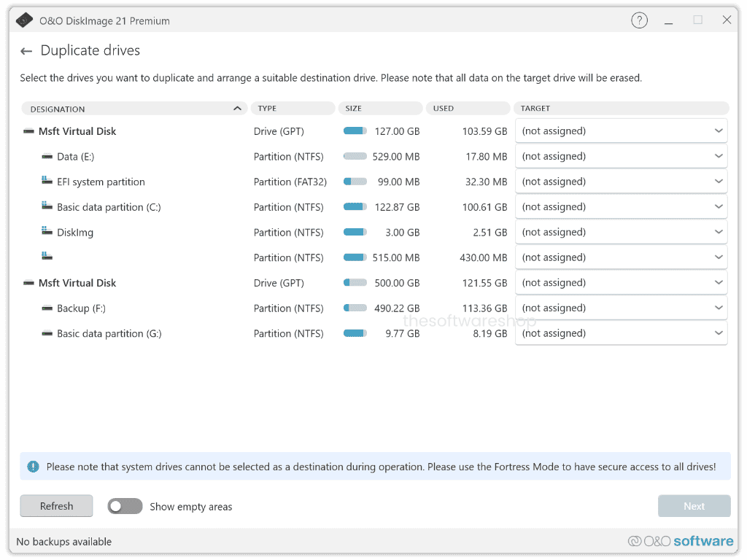This screenshot has height=560, width=747.
Task: Click the 122.87 GB size value
Action: coord(397,207)
